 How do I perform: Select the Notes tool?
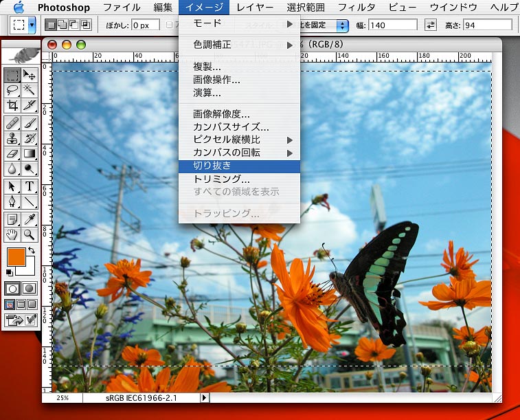(x=12, y=219)
